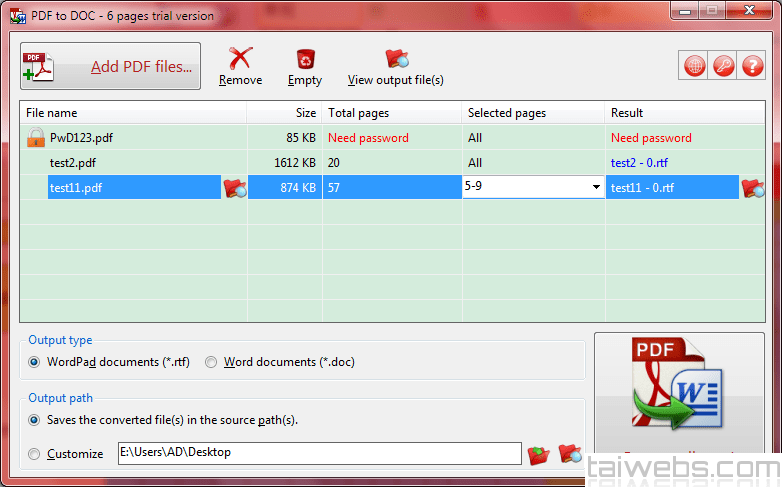Image resolution: width=782 pixels, height=487 pixels.
Task: Click the Remove red X icon
Action: 240,59
